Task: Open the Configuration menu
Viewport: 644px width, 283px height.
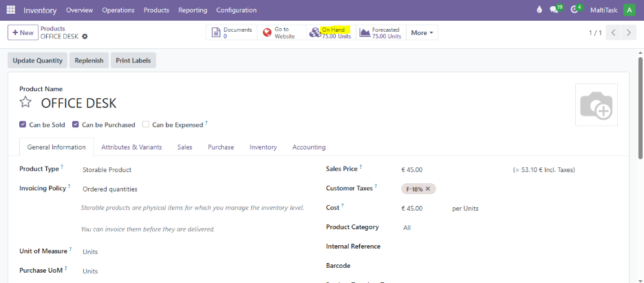Action: pyautogui.click(x=236, y=10)
